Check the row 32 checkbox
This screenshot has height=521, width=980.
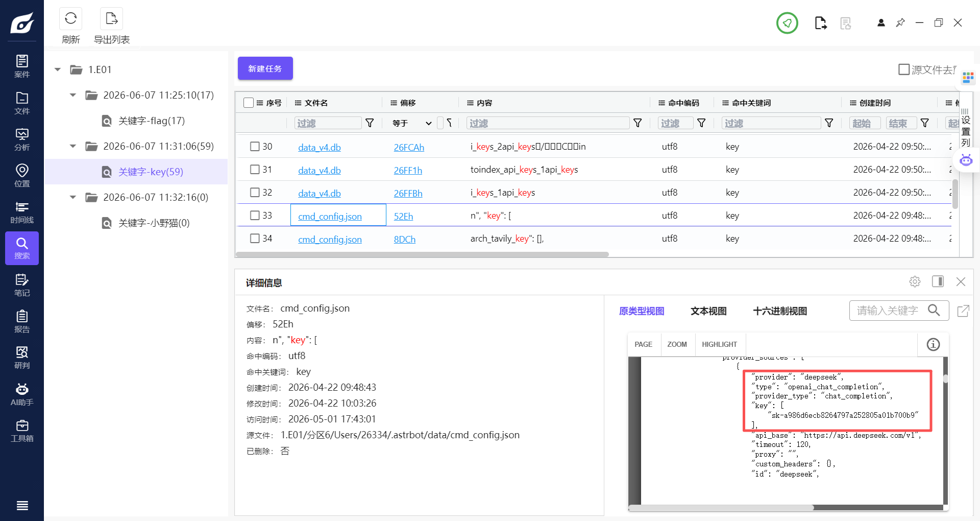pos(255,193)
